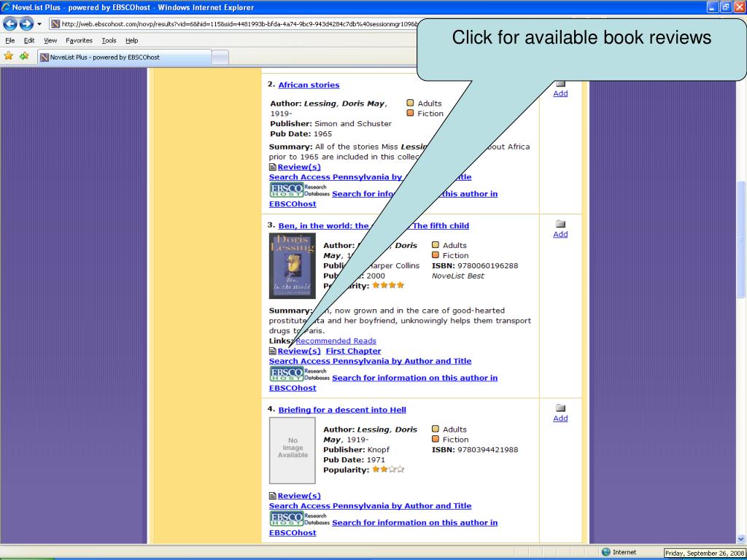747x560 pixels.
Task: Click the browser Forward arrow button
Action: pyautogui.click(x=26, y=23)
